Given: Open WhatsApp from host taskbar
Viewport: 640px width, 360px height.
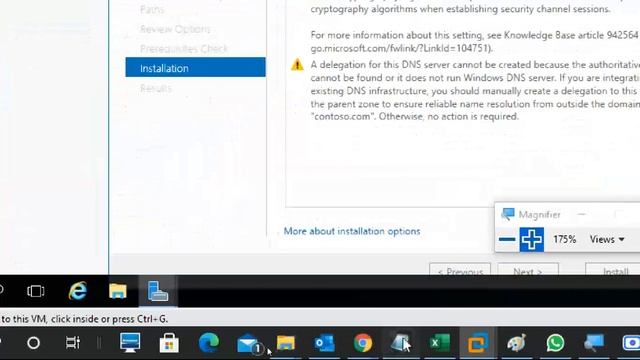Looking at the screenshot, I should 556,343.
